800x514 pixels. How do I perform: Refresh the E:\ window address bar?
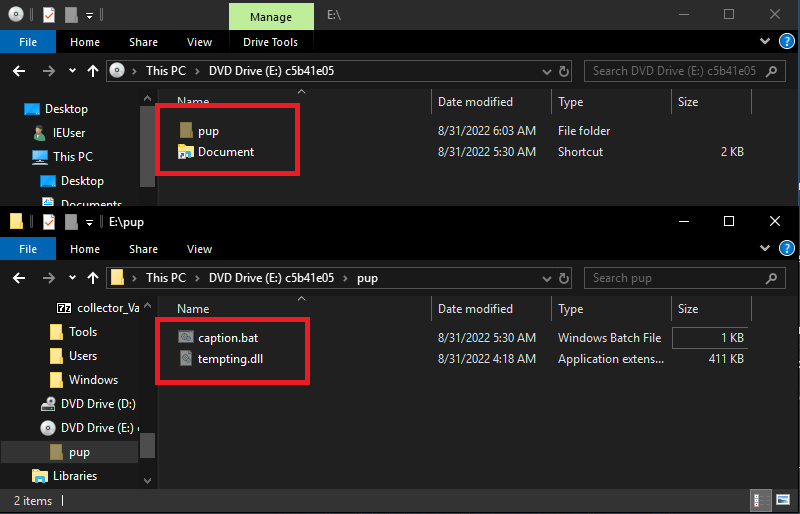(564, 71)
